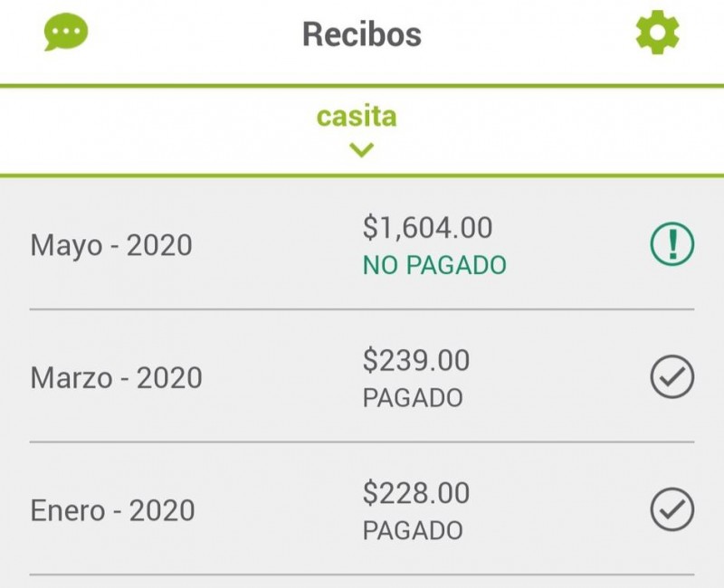724x588 pixels.
Task: Tap PAGADO status under $228.00
Action: point(413,531)
